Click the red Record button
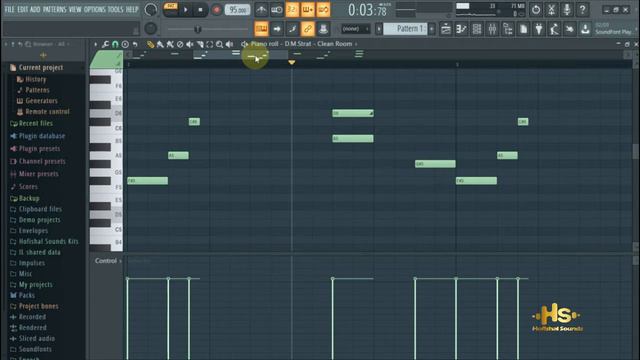This screenshot has height=360, width=640. click(217, 9)
